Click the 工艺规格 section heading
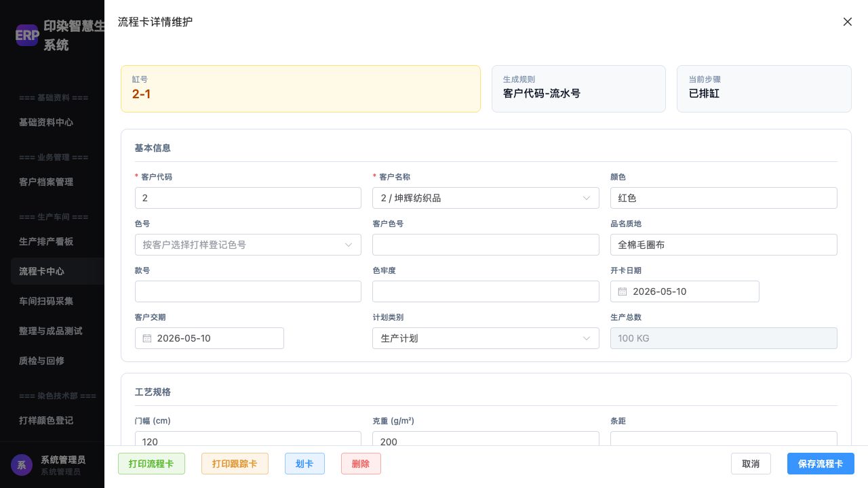 pos(153,392)
